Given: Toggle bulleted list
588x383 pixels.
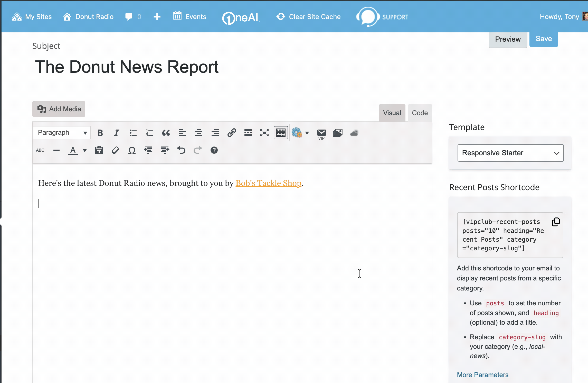Looking at the screenshot, I should (133, 133).
